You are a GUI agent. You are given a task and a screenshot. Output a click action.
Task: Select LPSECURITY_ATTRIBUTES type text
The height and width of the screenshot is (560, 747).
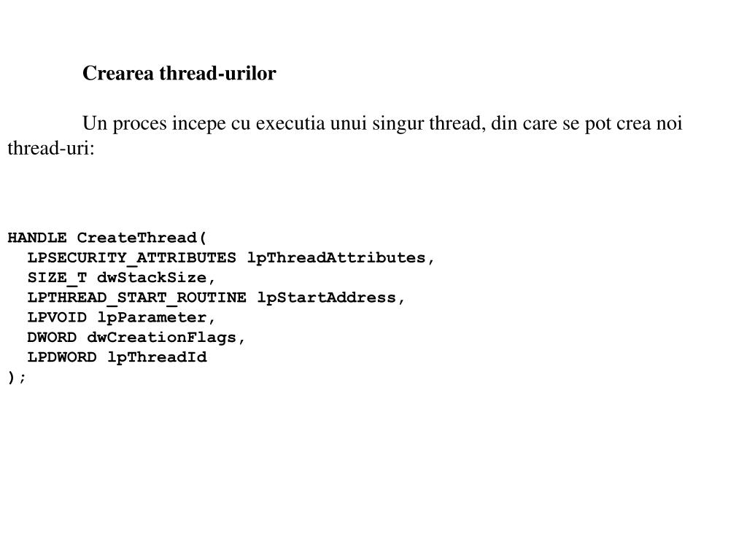(x=131, y=257)
